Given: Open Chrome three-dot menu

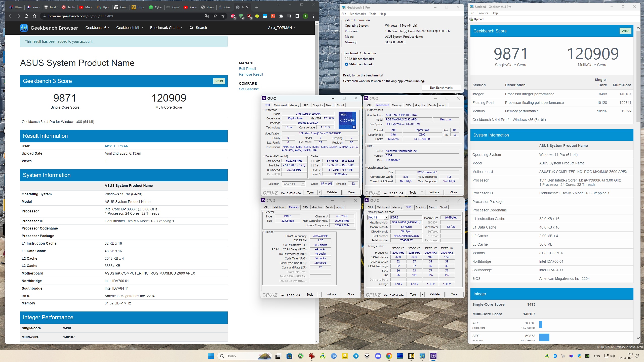Looking at the screenshot, I should tap(313, 16).
